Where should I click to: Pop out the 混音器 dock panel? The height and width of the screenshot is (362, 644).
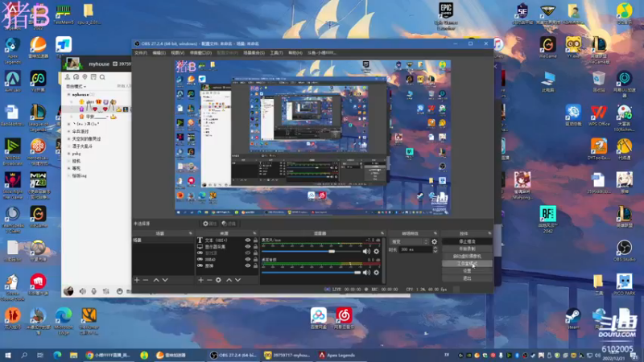tap(382, 233)
